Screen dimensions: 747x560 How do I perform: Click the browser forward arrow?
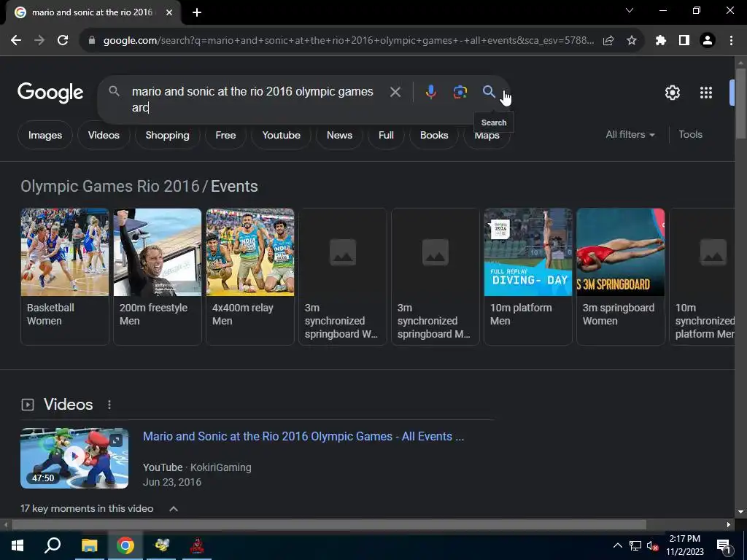[x=39, y=41]
